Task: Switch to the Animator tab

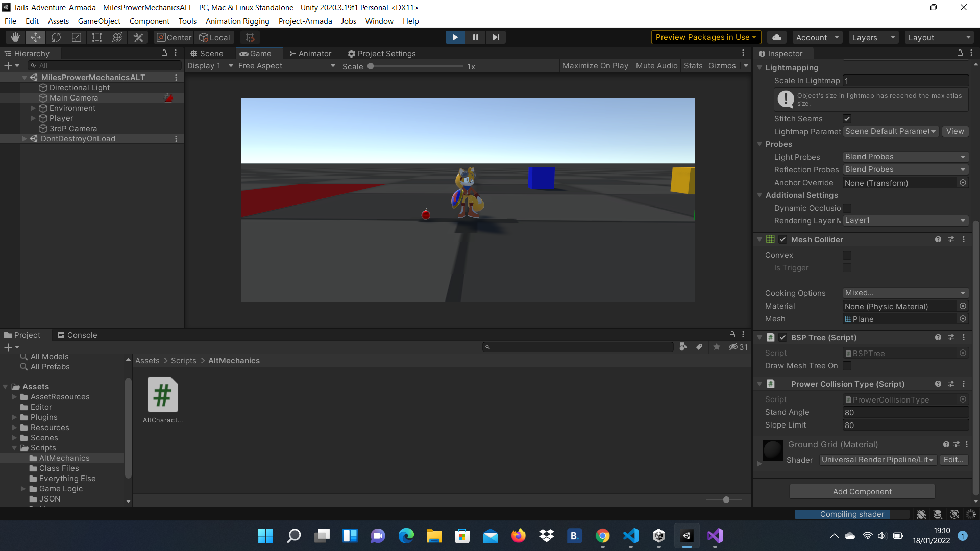Action: 310,54
